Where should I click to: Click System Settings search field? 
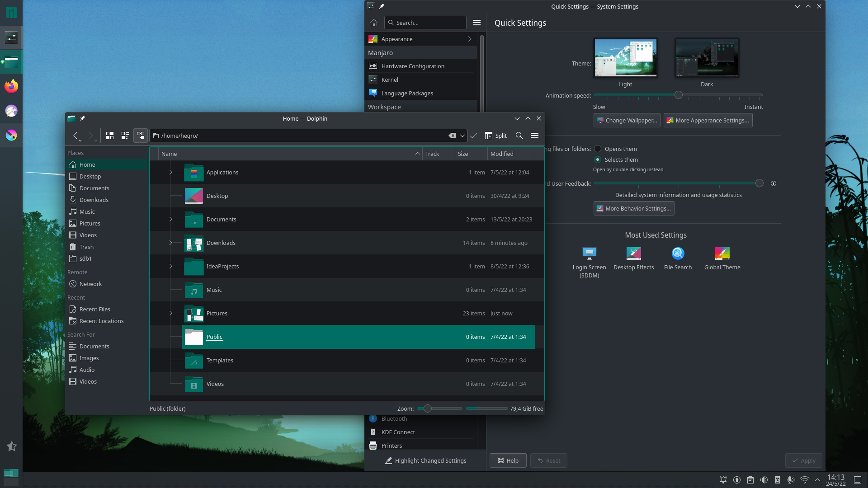pos(425,23)
